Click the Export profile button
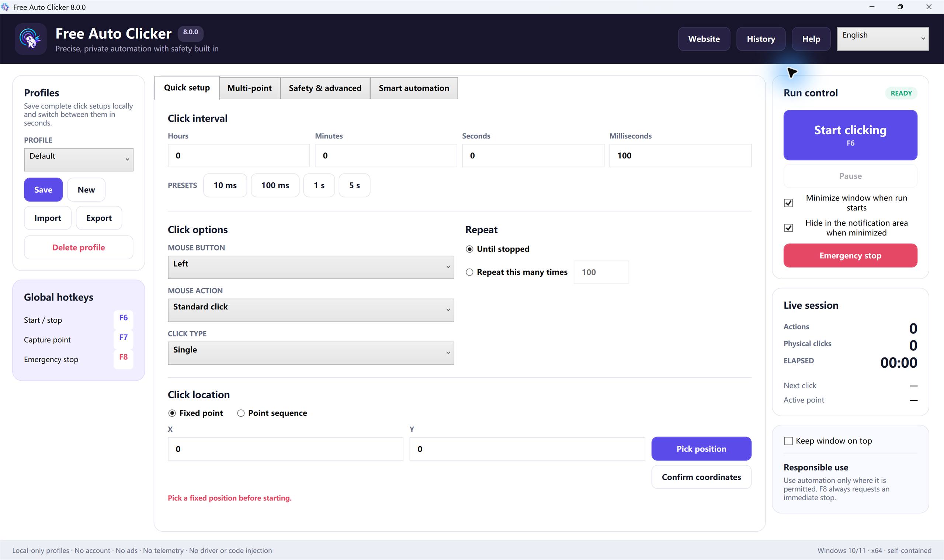This screenshot has width=944, height=560. [x=99, y=218]
